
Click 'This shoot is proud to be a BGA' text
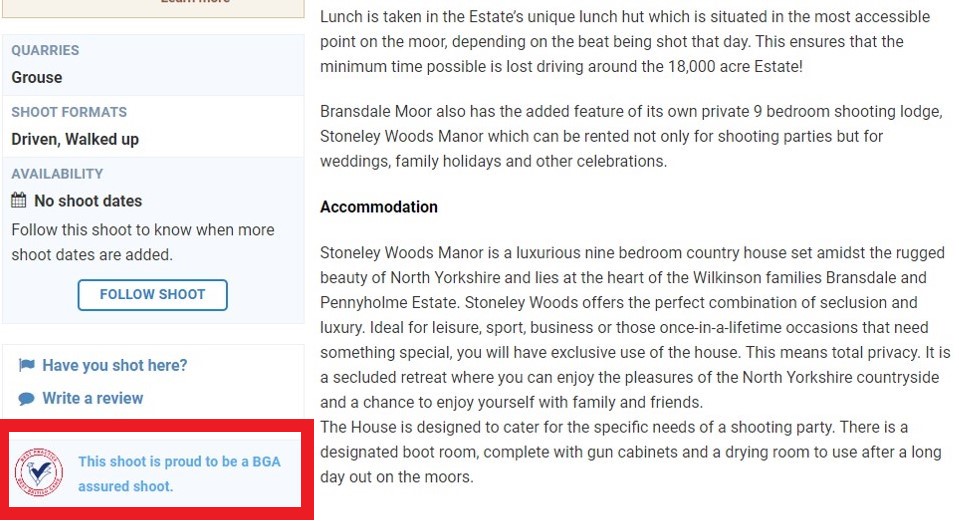tap(179, 462)
